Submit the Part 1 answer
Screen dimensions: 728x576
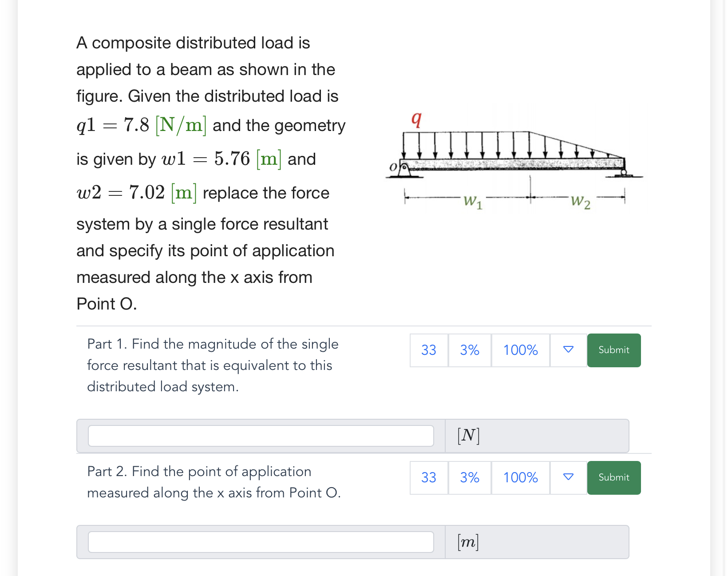click(613, 350)
